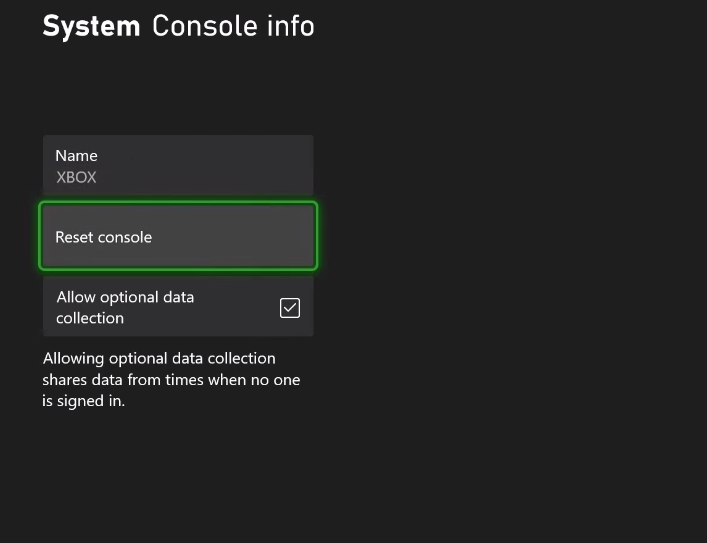Image resolution: width=707 pixels, height=543 pixels.
Task: Click the checkmark icon in the checkbox
Action: click(290, 308)
